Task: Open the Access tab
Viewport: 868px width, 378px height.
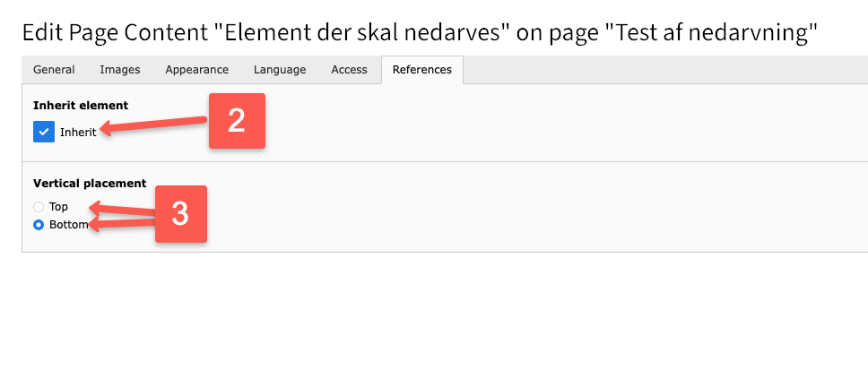Action: click(x=349, y=70)
